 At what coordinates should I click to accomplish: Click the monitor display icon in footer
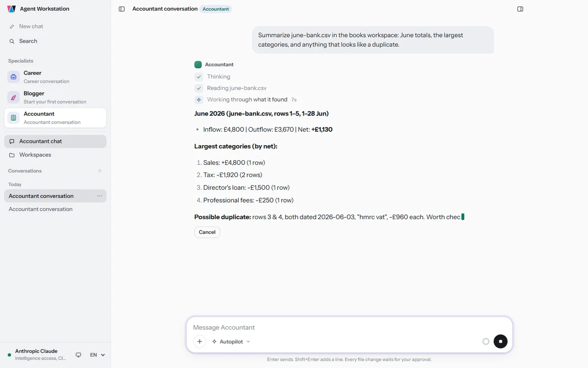[78, 355]
